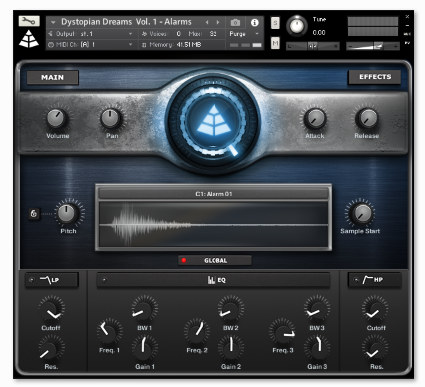Click the EQ BW 1 knob
Screen dimensions: 425x387
pyautogui.click(x=144, y=309)
